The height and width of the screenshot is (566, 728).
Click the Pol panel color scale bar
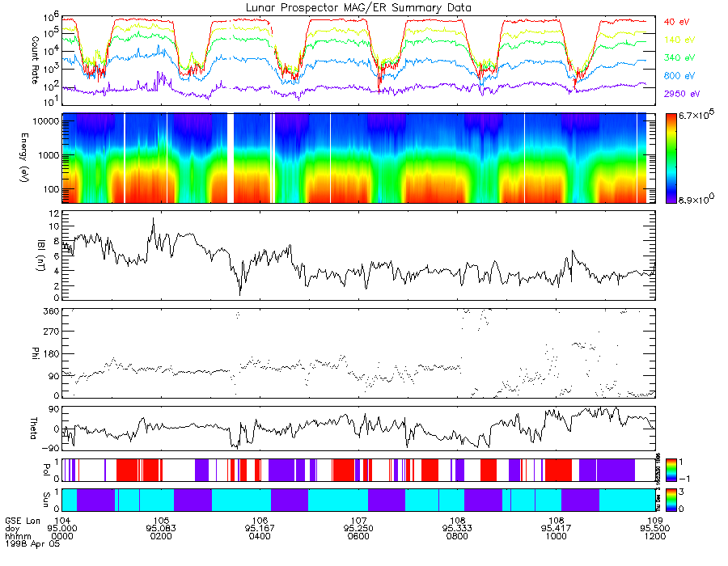pyautogui.click(x=671, y=471)
